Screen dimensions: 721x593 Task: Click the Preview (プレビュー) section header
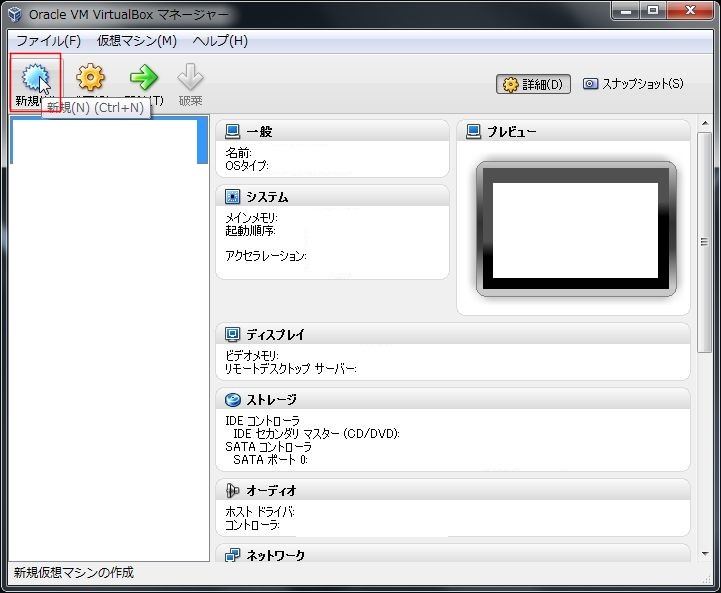click(573, 131)
